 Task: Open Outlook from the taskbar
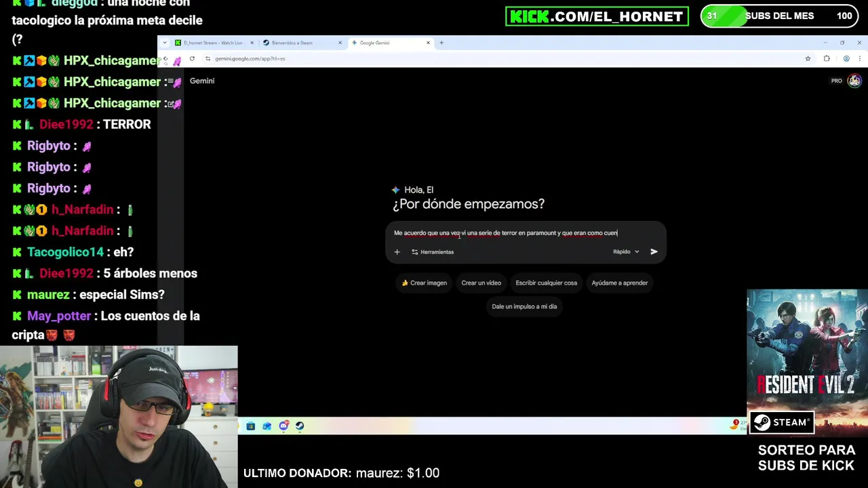pos(267,426)
